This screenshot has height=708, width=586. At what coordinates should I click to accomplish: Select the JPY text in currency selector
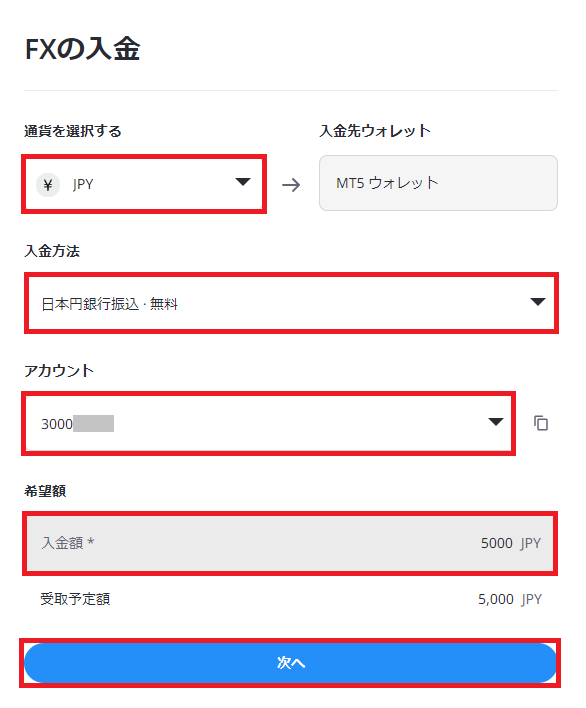point(83,184)
